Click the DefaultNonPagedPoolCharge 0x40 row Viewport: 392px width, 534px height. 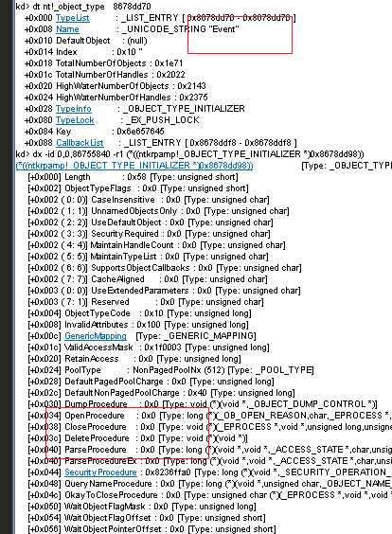(x=161, y=393)
